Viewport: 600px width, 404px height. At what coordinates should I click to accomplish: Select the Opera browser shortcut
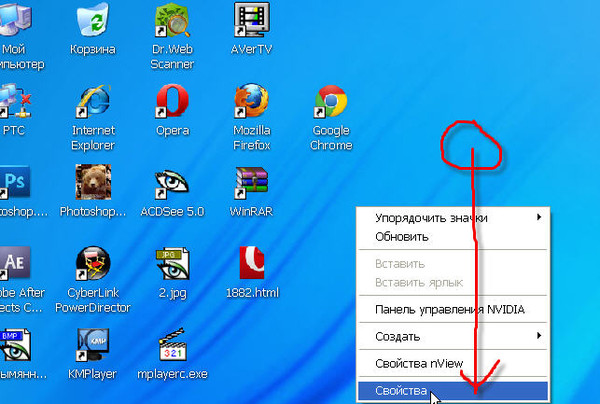tap(172, 101)
